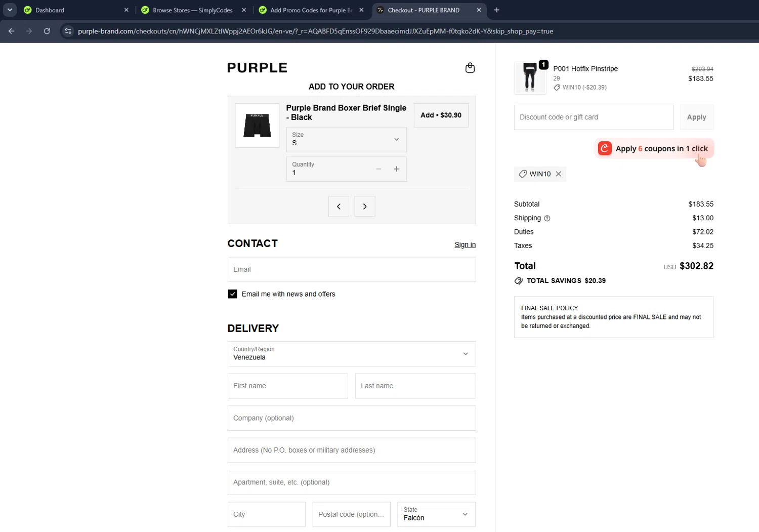759x532 pixels.
Task: Click the total amount $302.82
Action: 696,266
